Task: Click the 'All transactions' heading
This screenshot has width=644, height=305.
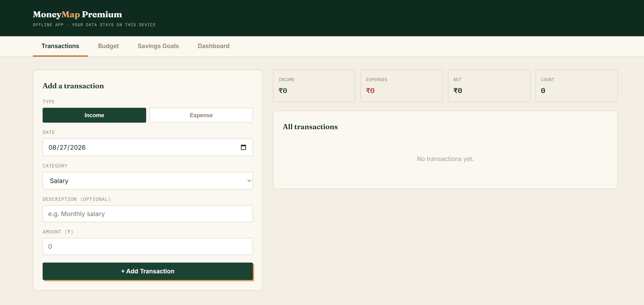Action: 310,127
